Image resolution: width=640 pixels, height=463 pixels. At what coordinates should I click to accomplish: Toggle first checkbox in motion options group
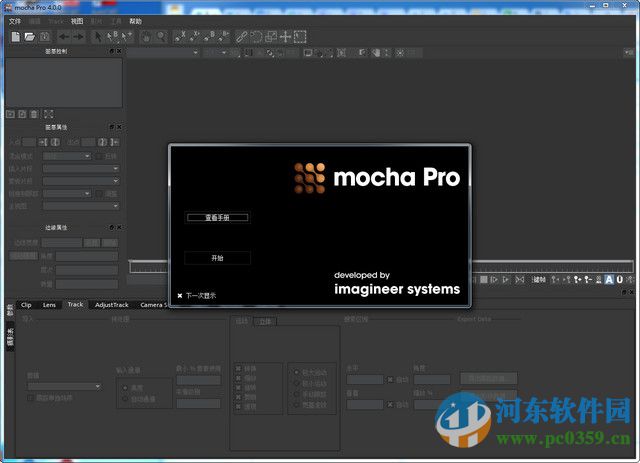[238, 369]
